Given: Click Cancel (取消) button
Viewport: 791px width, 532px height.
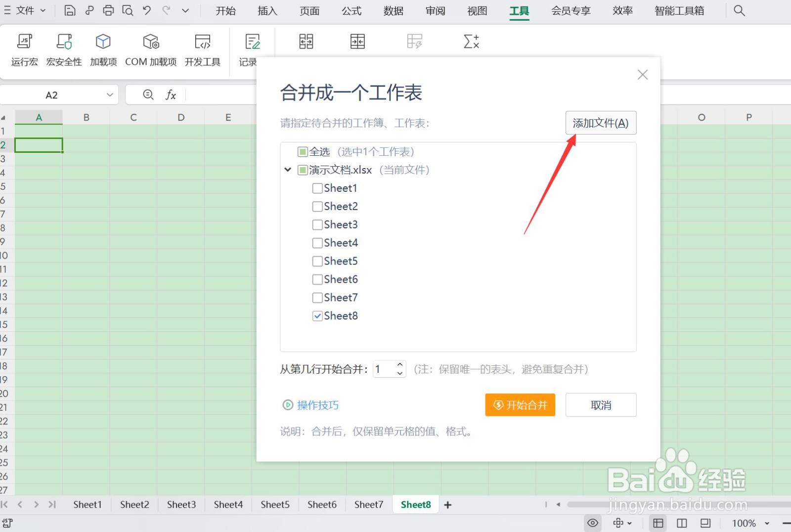Looking at the screenshot, I should [601, 405].
